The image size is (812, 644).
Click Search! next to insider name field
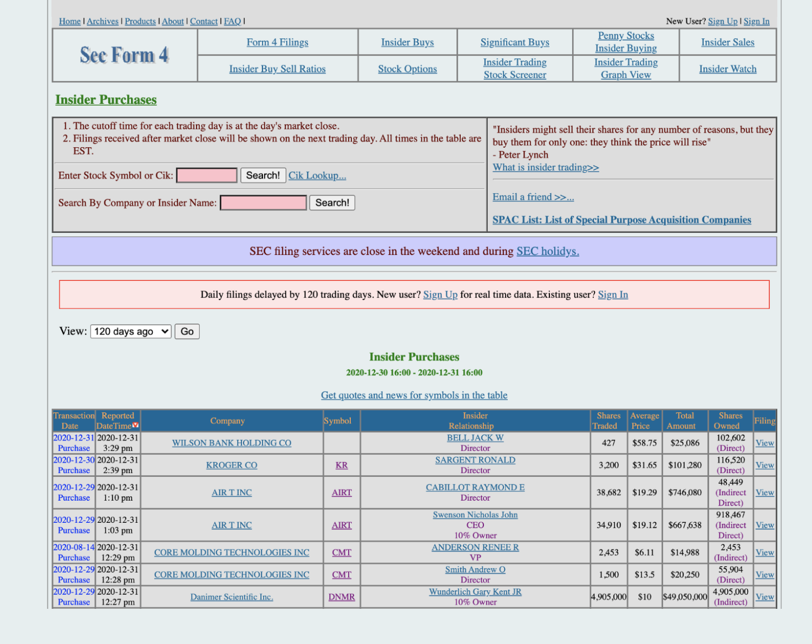[x=332, y=203]
